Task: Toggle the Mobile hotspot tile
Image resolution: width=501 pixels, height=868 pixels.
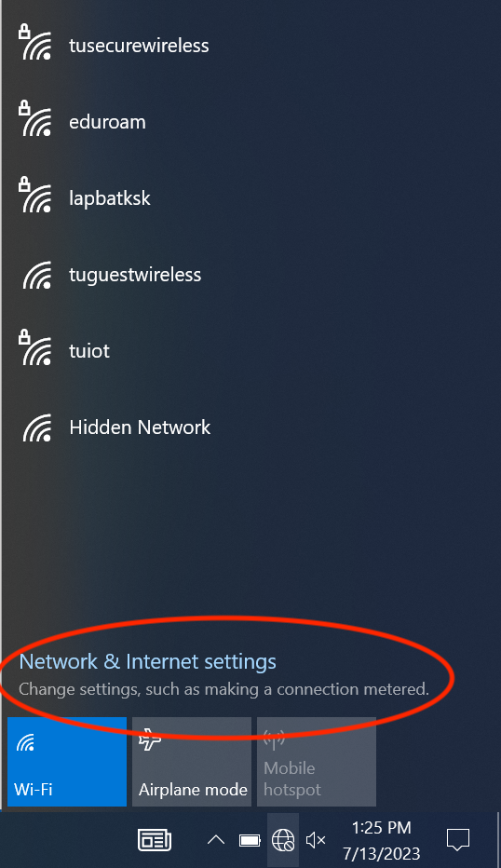Action: pos(317,762)
